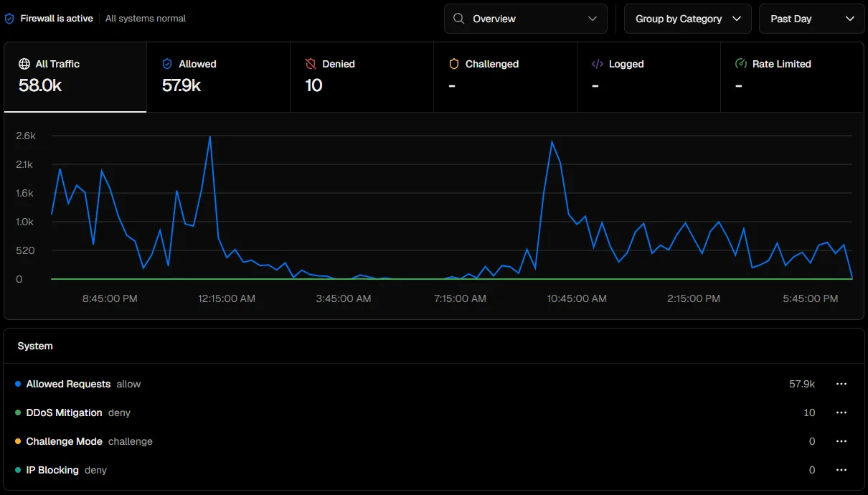Image resolution: width=868 pixels, height=495 pixels.
Task: Click the Overview dropdown chevron
Action: pyautogui.click(x=593, y=19)
